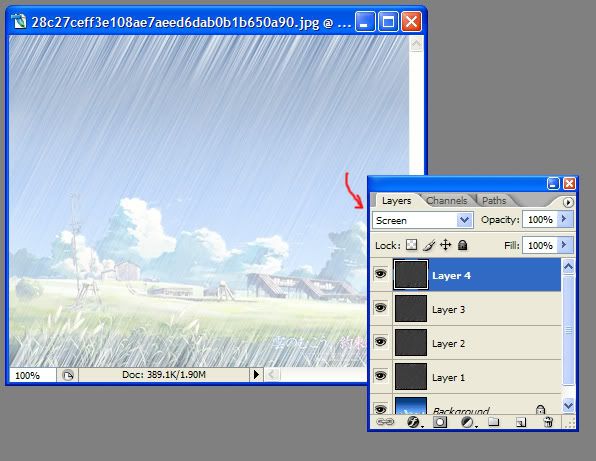
Task: Open the Screen blend mode dropdown
Action: click(423, 220)
